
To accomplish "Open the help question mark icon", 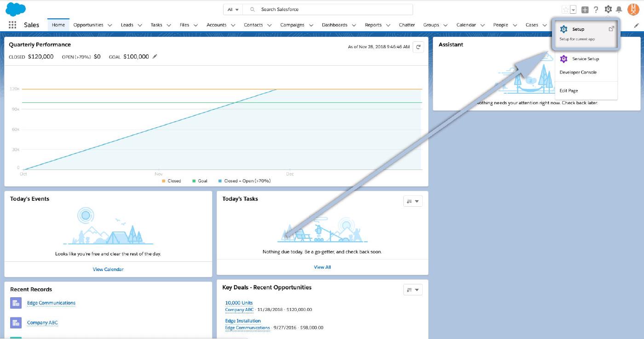I will [x=596, y=9].
